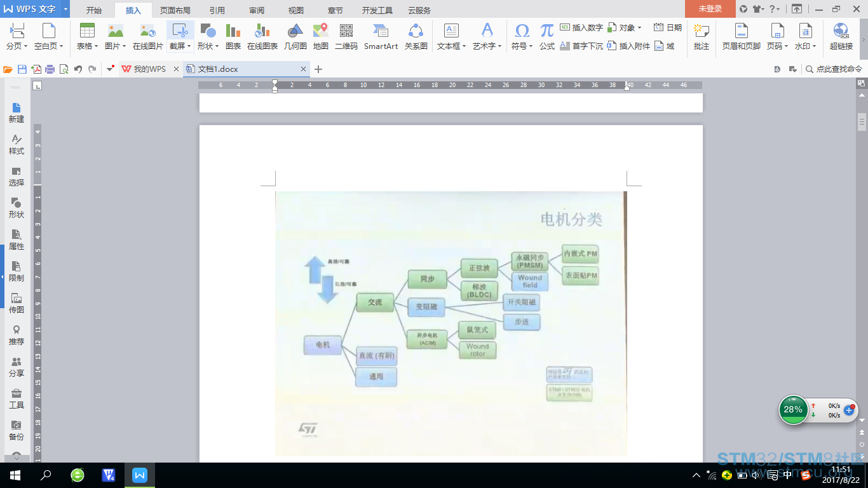This screenshot has height=488, width=868.
Task: Insert a 域 field
Action: (665, 46)
